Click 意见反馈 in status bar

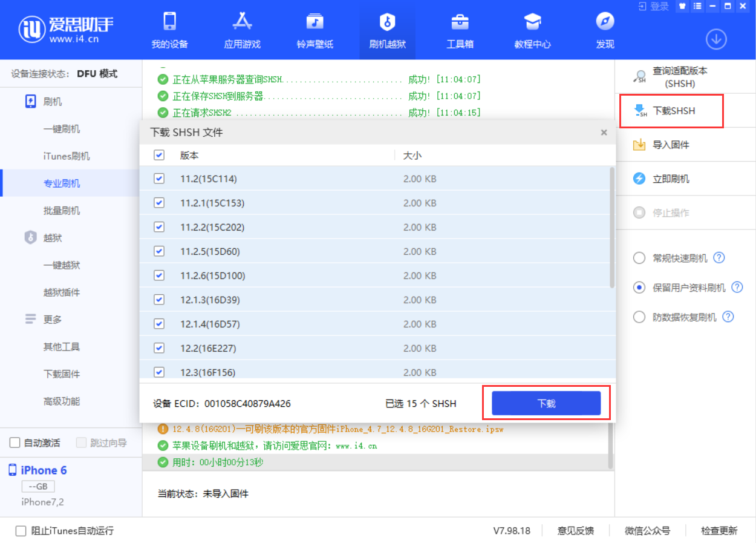click(575, 531)
